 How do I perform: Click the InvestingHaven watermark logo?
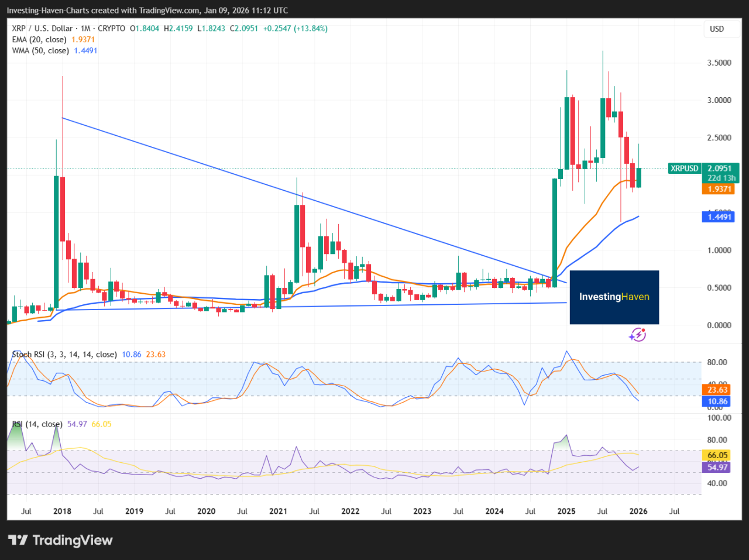[614, 297]
